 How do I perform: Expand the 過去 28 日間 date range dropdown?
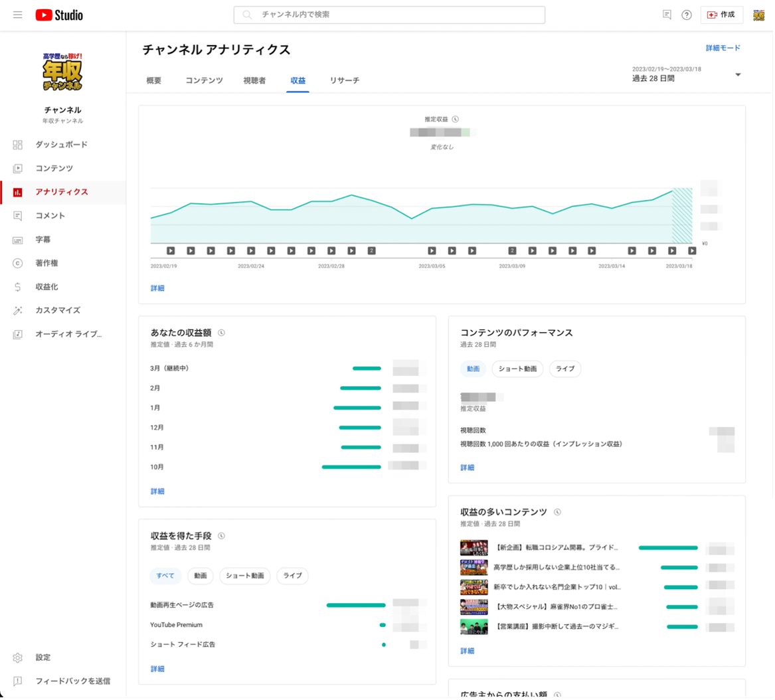tap(737, 75)
